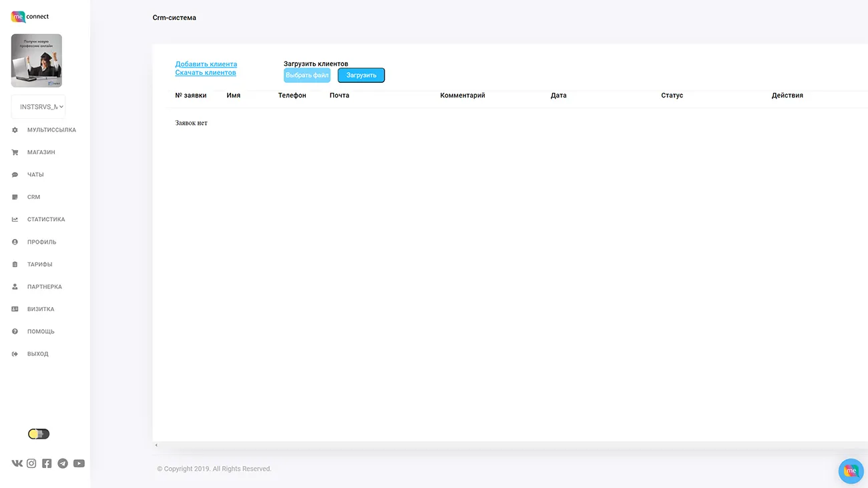This screenshot has width=868, height=488.
Task: Click the me connect logo
Action: (30, 17)
